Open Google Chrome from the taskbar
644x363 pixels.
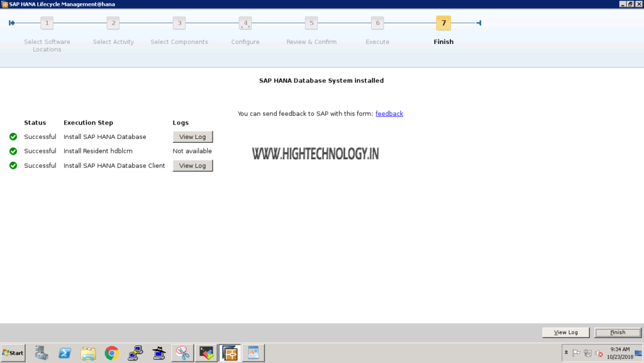[112, 353]
